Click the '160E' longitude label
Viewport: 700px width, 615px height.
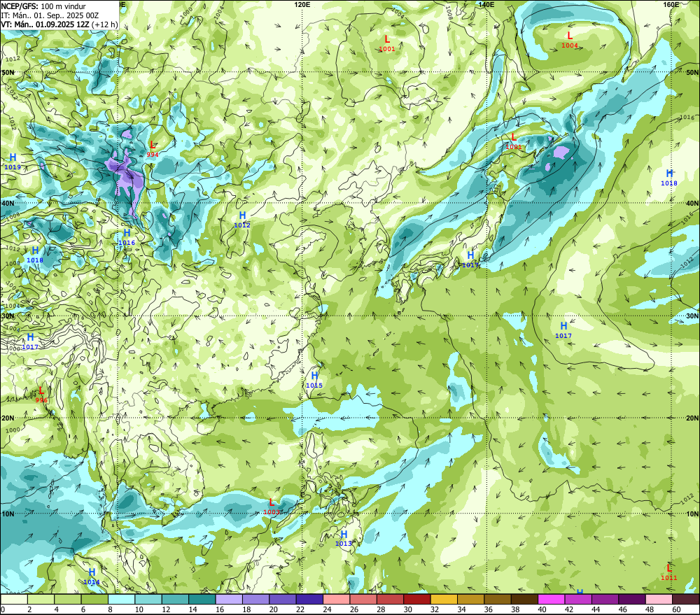pos(671,4)
